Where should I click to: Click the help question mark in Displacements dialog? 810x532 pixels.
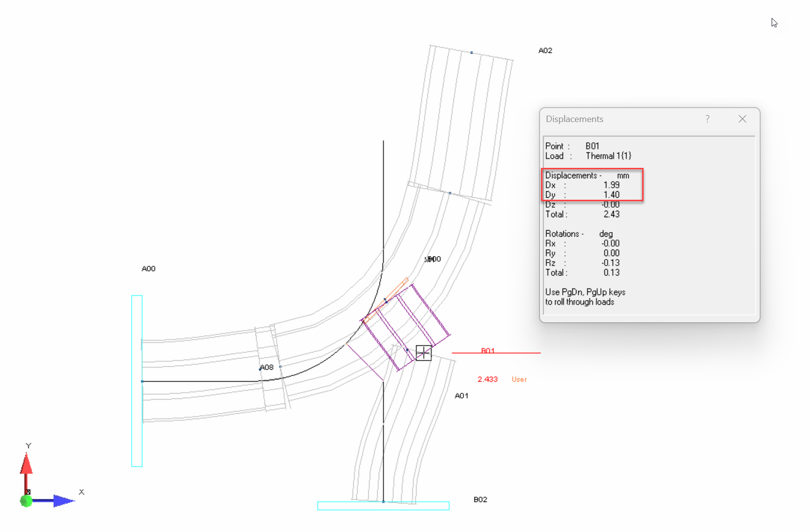point(707,119)
